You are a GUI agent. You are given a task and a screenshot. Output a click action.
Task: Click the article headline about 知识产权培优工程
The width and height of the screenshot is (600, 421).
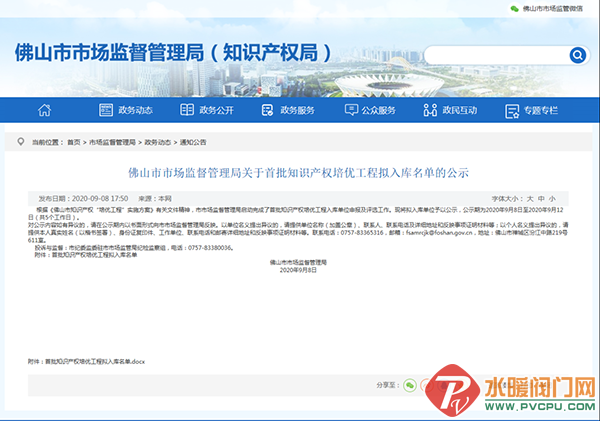point(298,173)
